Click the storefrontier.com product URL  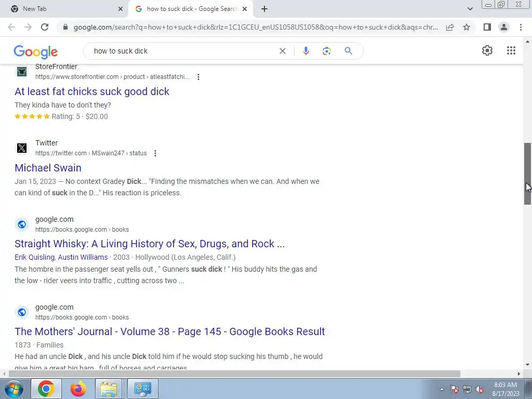112,77
